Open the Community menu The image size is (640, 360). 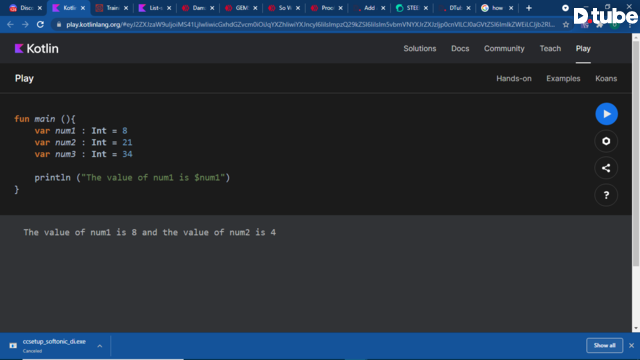pos(504,49)
